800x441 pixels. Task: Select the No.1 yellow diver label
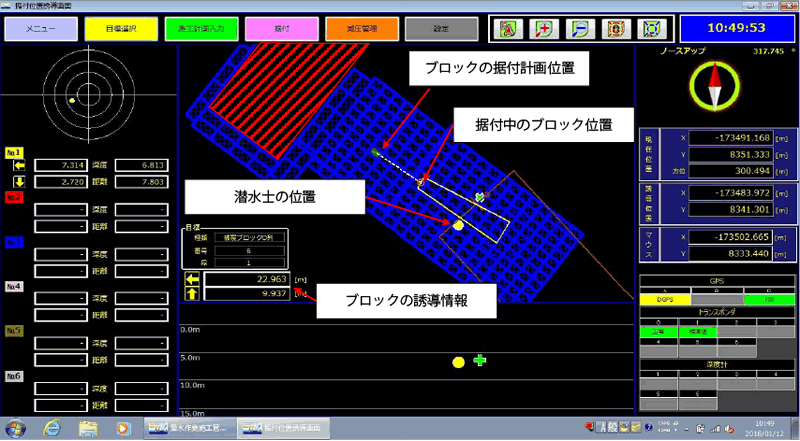click(x=15, y=151)
